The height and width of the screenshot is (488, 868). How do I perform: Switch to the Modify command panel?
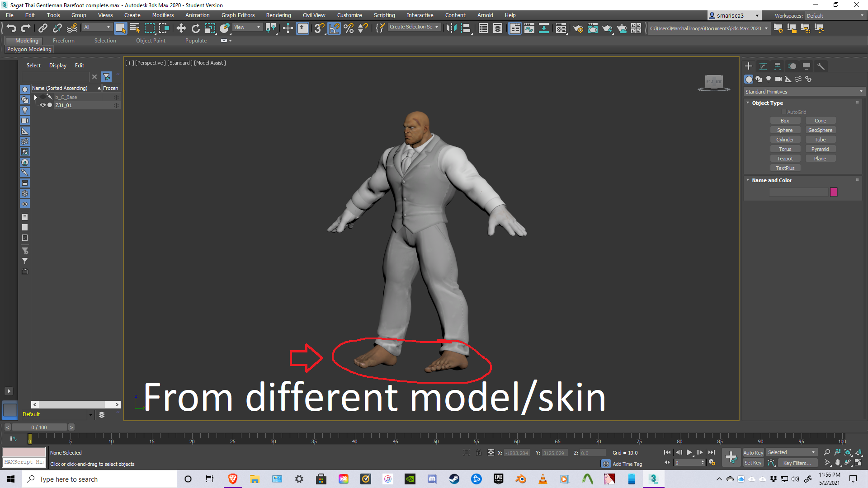(x=763, y=66)
